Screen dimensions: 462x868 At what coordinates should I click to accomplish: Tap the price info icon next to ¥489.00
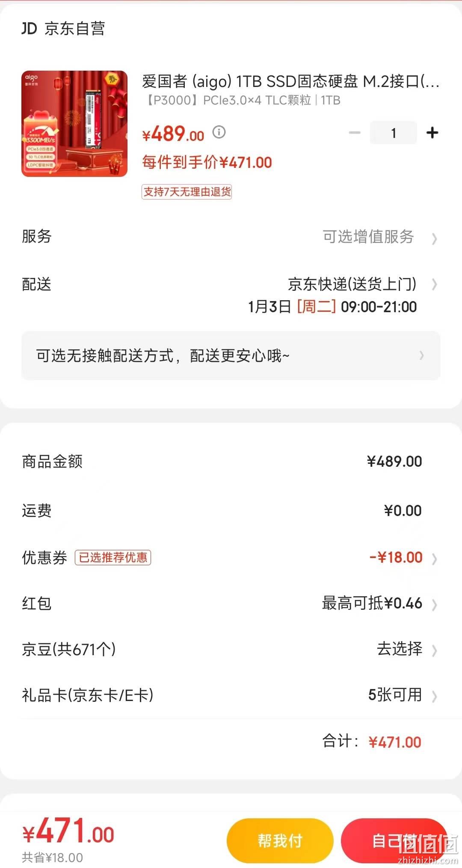pos(219,132)
